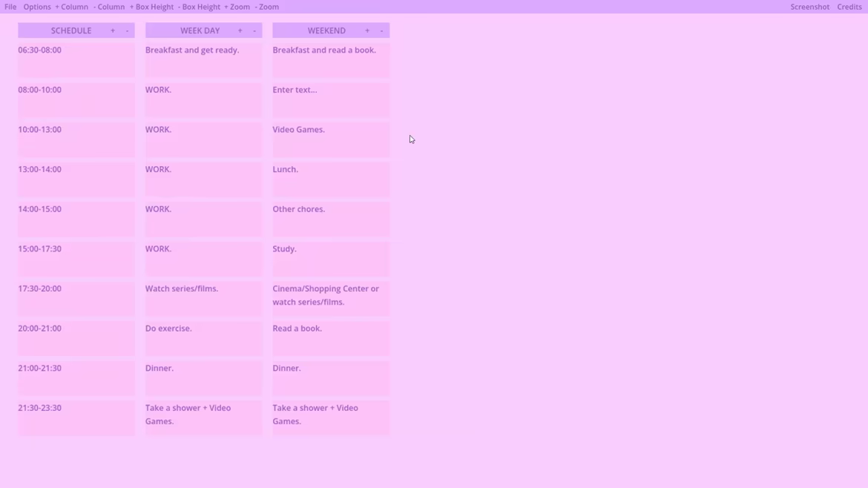This screenshot has width=868, height=488.
Task: Edit the 15:00-17:30 time slot
Action: pos(76,260)
